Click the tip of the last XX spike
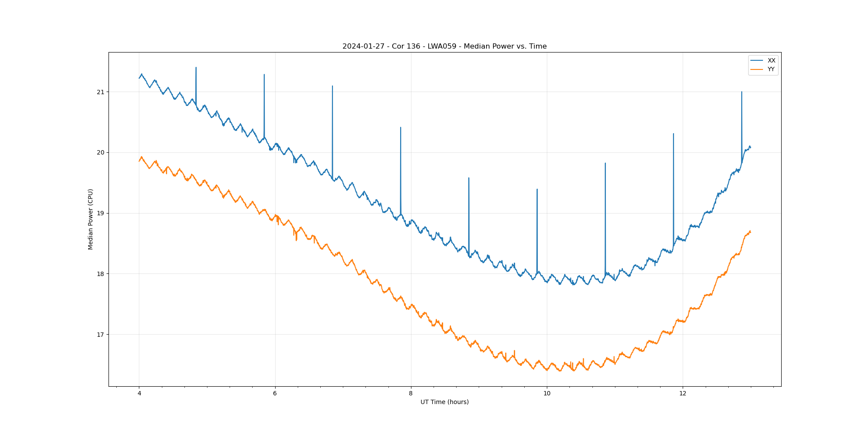868x434 pixels. [x=742, y=92]
